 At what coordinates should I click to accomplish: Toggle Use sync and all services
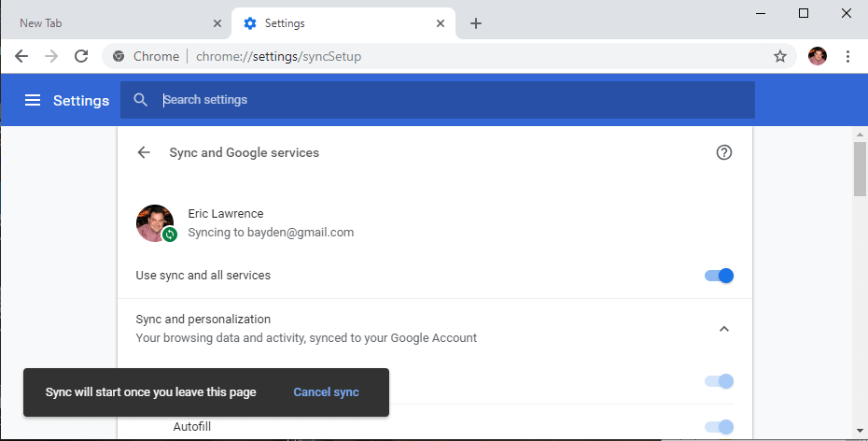[719, 276]
